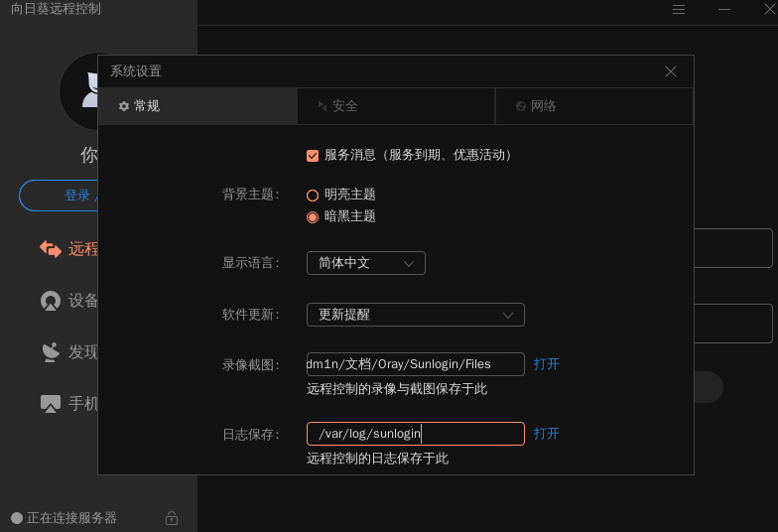The image size is (778, 532).
Task: Click the grey connection status dot
Action: pos(17,518)
